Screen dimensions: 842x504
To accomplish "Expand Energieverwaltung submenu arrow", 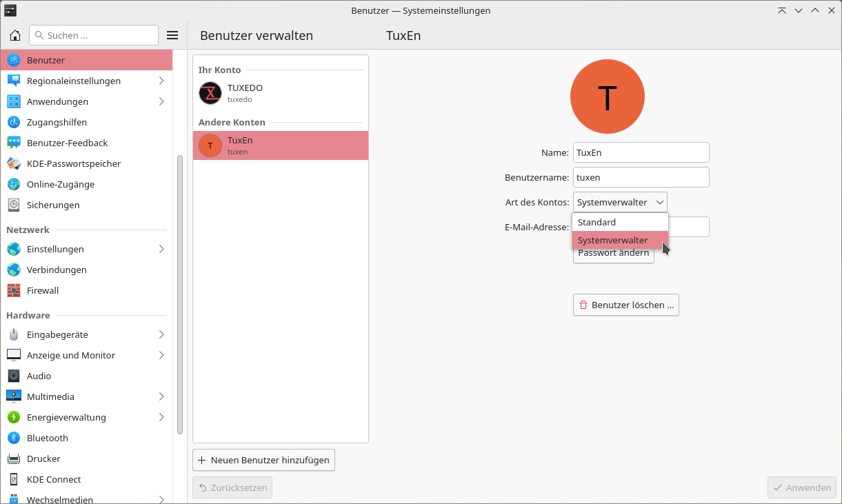I will [x=161, y=417].
